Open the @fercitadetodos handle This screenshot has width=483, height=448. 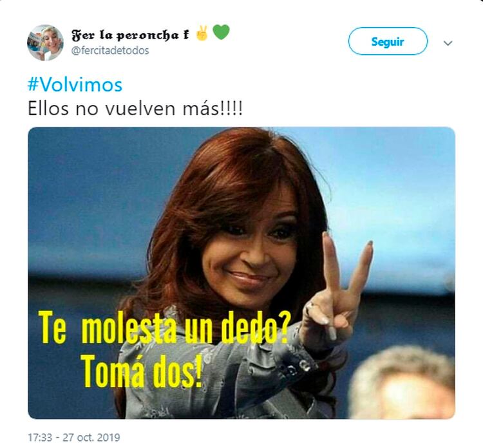tap(110, 50)
